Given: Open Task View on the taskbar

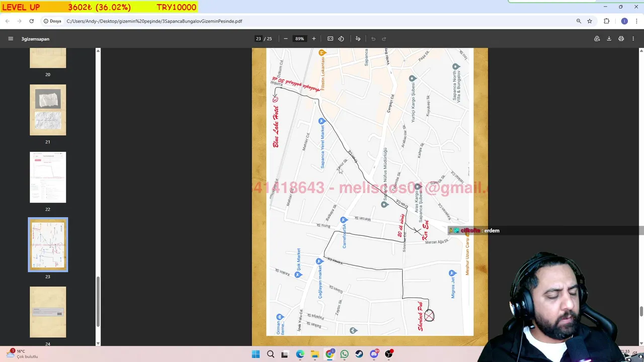Looking at the screenshot, I should point(285,354).
